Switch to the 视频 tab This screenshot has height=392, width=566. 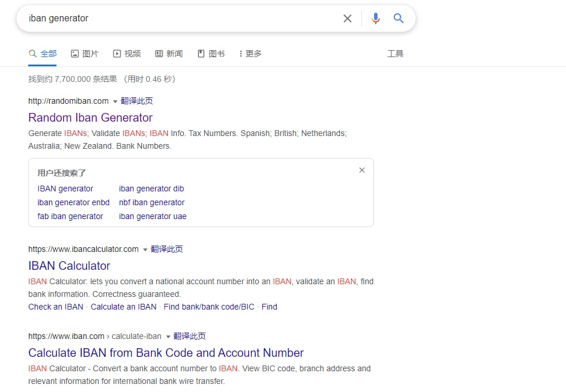[x=127, y=54]
